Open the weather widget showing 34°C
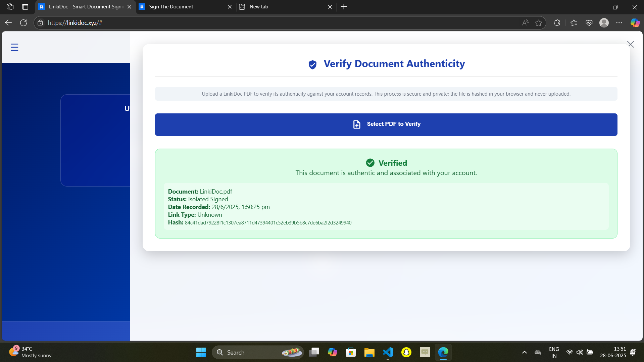644x362 pixels. coord(30,352)
